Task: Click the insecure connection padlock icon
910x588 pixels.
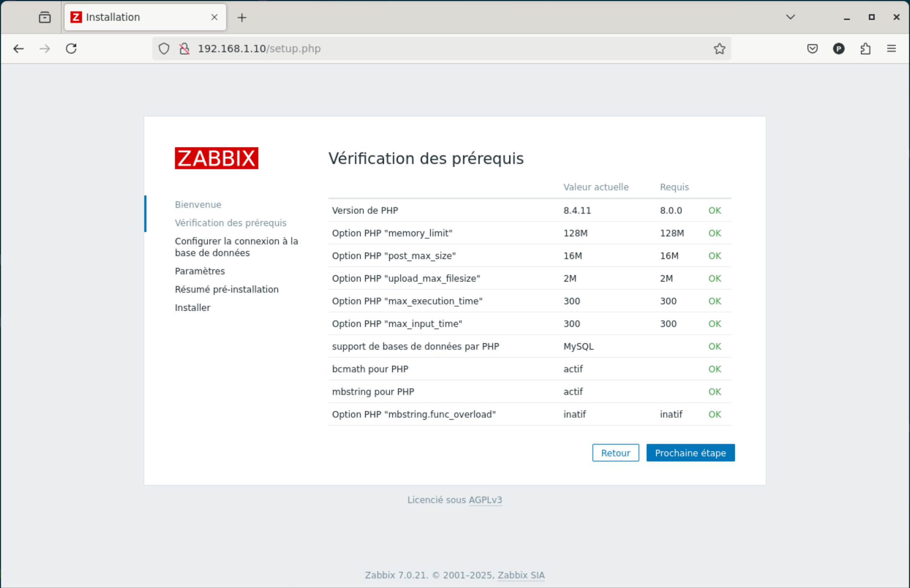Action: tap(184, 49)
